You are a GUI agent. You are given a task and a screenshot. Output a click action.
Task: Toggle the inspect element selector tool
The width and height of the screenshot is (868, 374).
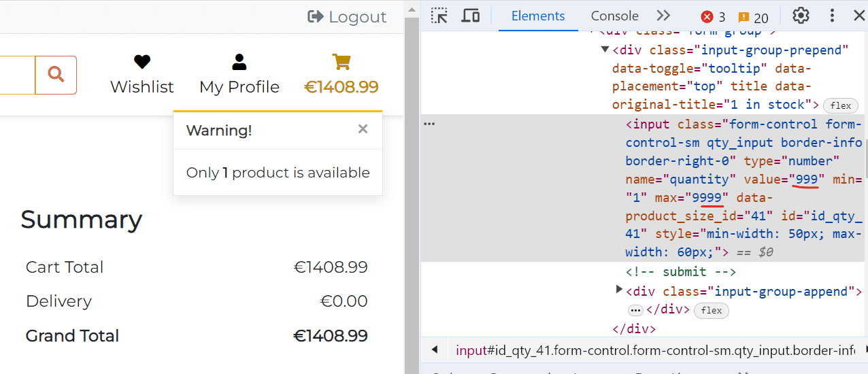(439, 16)
